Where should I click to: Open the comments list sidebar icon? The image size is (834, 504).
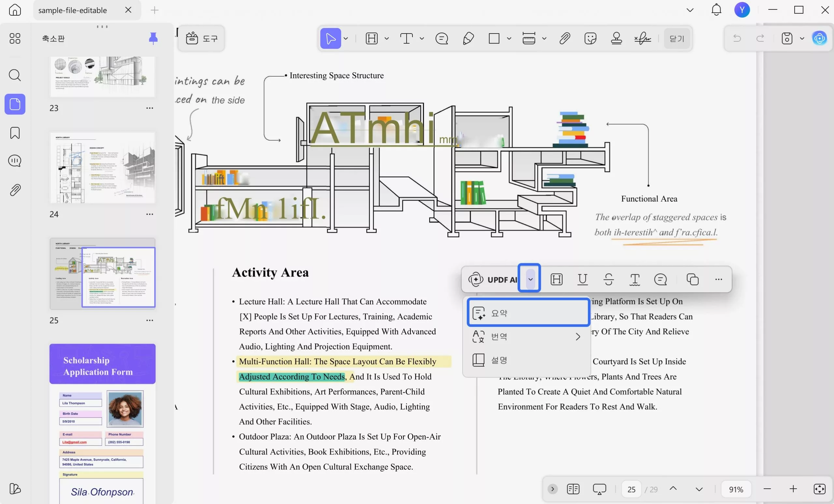pyautogui.click(x=15, y=161)
